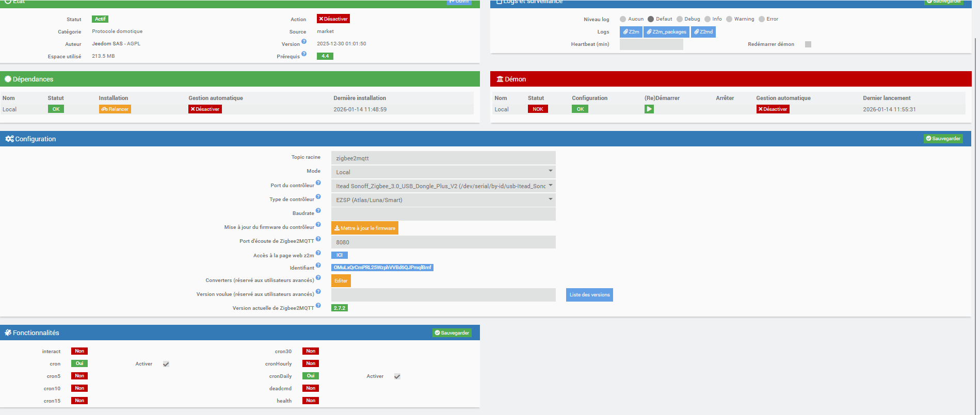Image resolution: width=980 pixels, height=415 pixels.
Task: Open help for Type de contrôleur
Action: pyautogui.click(x=318, y=196)
